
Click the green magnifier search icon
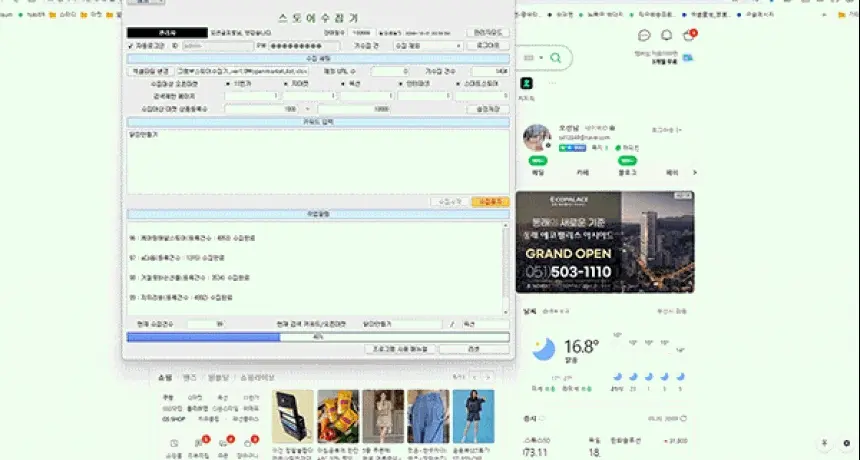pos(556,58)
